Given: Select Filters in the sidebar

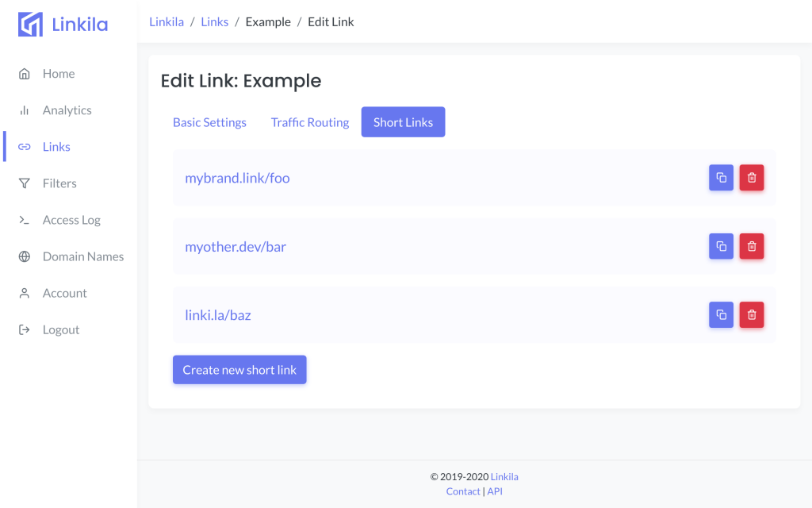Looking at the screenshot, I should coord(59,183).
